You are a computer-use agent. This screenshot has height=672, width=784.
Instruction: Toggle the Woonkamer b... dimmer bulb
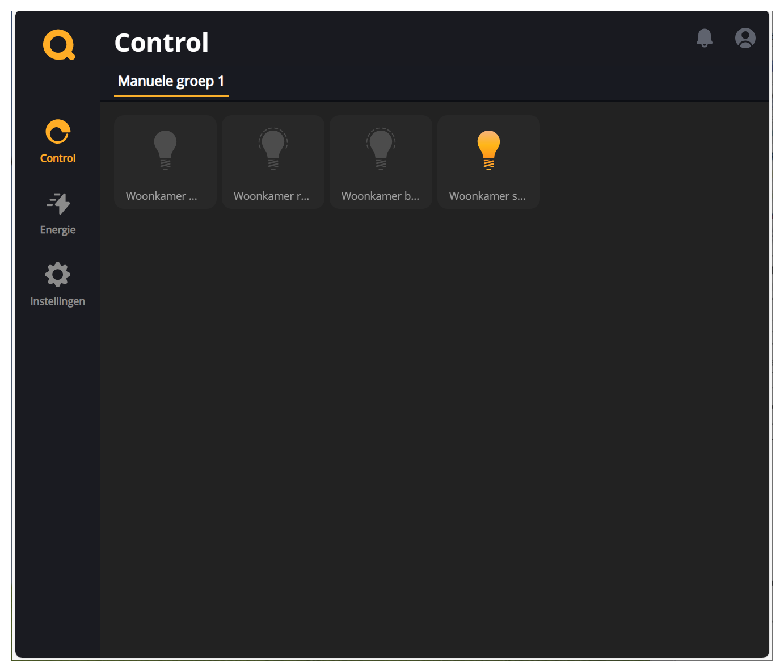381,149
